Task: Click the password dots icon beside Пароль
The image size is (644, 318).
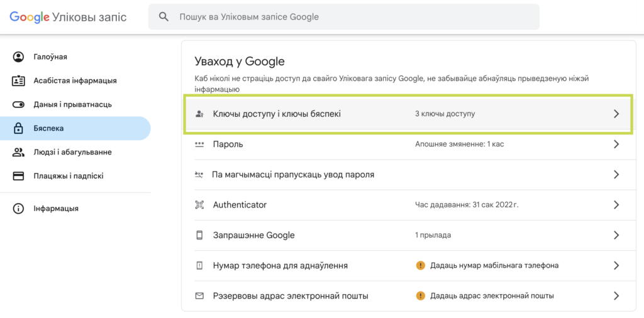Action: pos(199,145)
